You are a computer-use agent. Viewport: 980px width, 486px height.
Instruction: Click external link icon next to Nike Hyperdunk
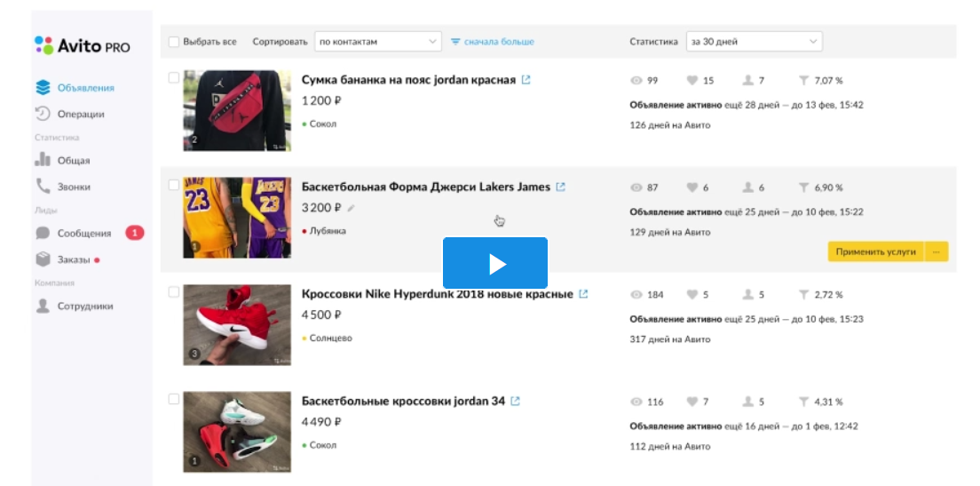pos(583,294)
